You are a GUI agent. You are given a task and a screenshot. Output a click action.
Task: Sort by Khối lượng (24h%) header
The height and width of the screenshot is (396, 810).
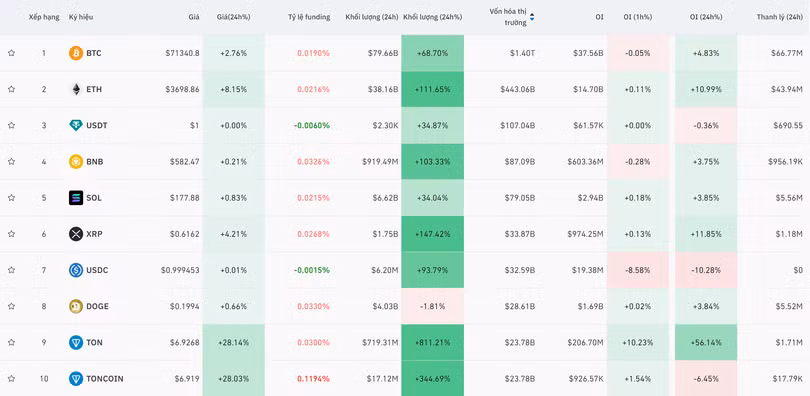pyautogui.click(x=432, y=17)
